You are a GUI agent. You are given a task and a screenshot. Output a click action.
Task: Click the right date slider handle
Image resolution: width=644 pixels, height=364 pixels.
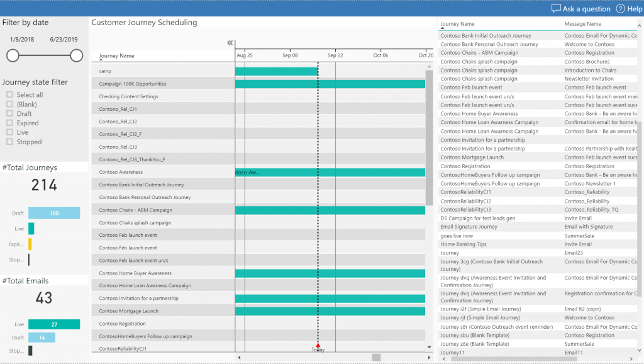[76, 55]
